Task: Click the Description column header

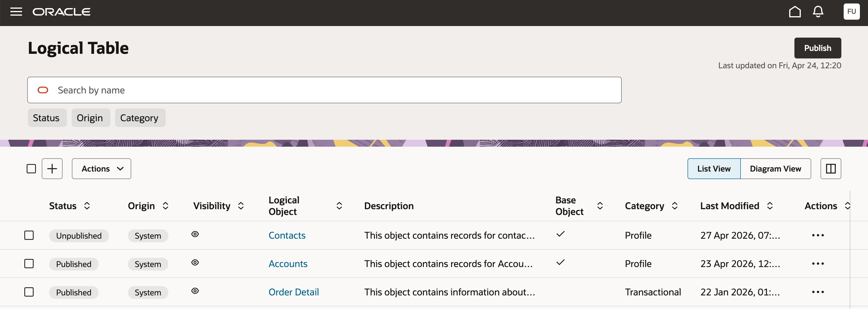Action: (x=389, y=206)
